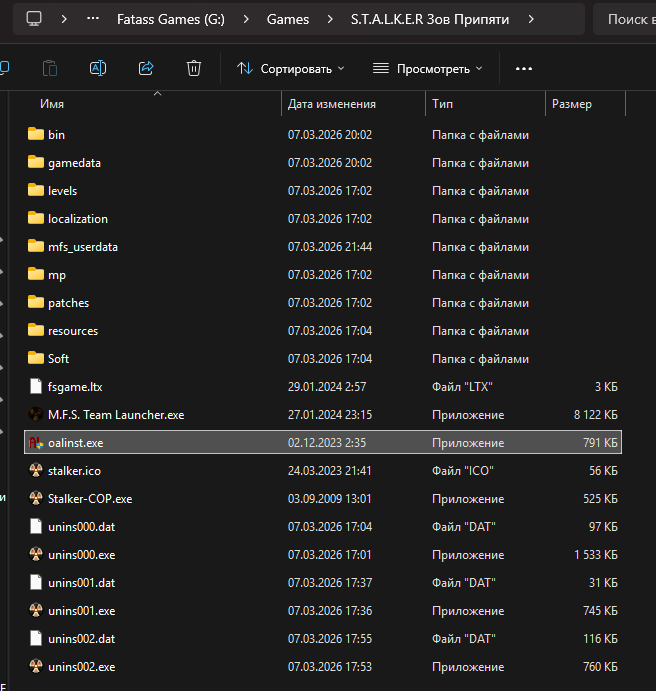Click the breadcrumb ellipsis for hidden path
656x691 pixels.
[x=93, y=19]
